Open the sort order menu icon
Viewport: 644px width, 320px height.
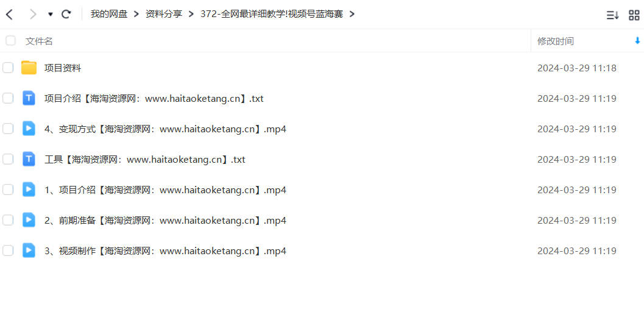613,16
